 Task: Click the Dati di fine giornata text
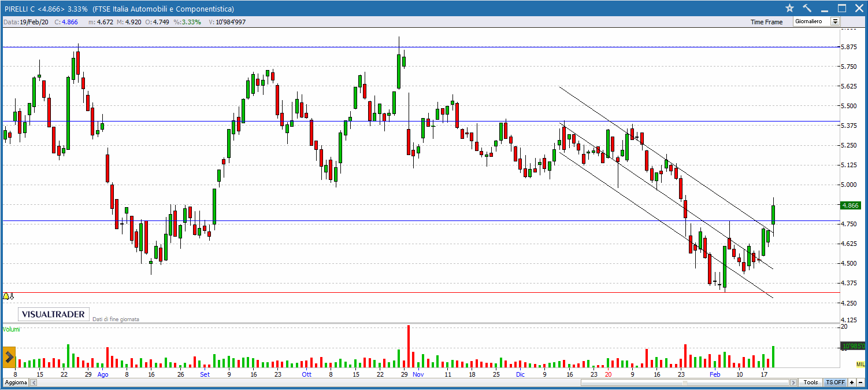[116, 319]
